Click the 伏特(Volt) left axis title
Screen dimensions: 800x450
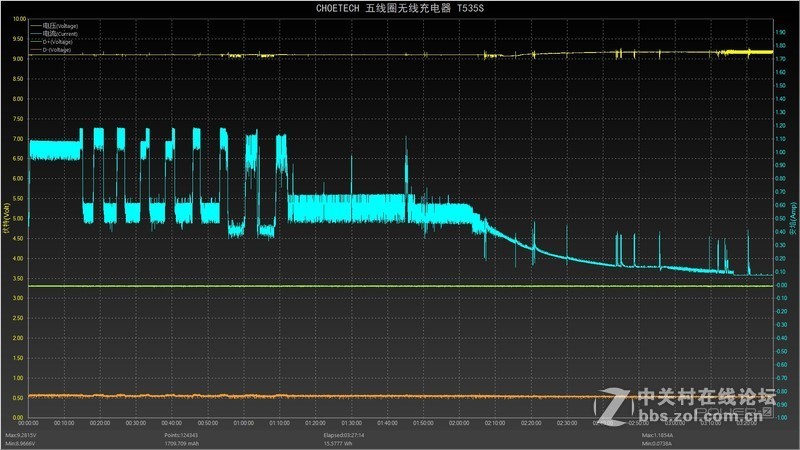6,218
